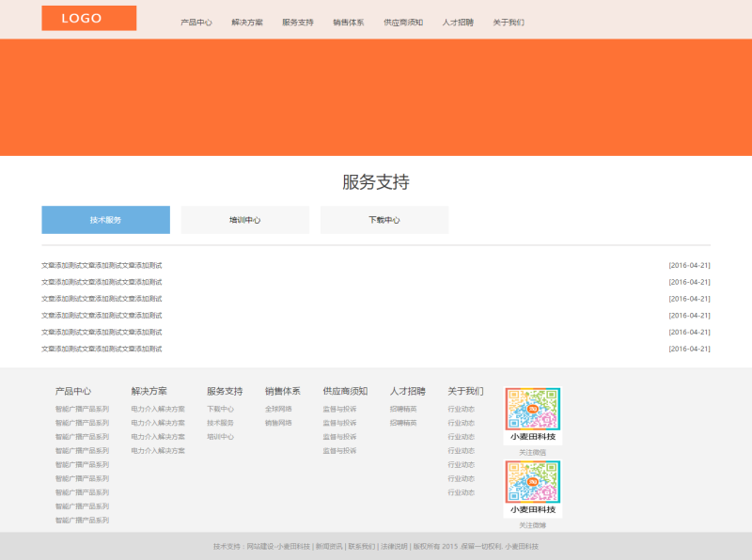Open 新闻资讯 link in the bottom bar
This screenshot has height=560, width=752.
tap(329, 547)
